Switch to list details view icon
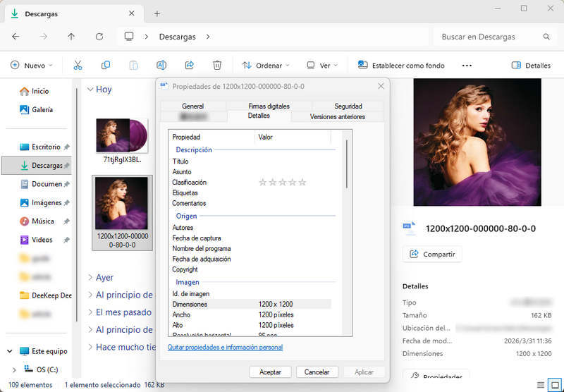 click(x=540, y=385)
